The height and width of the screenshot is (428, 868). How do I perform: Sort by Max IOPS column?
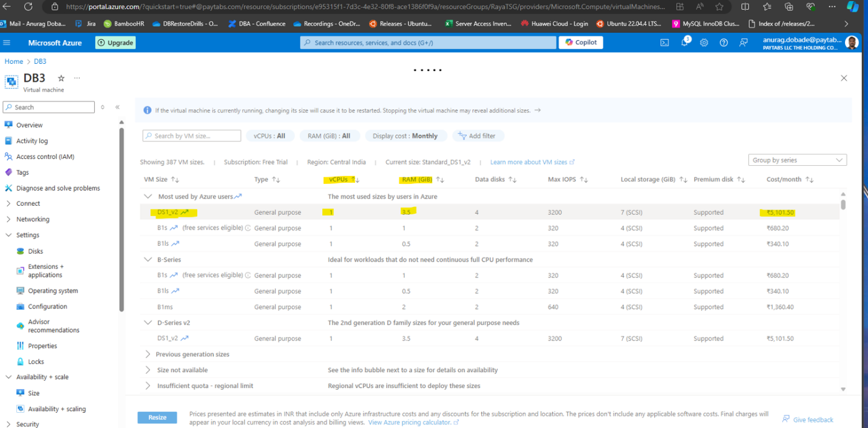coord(584,180)
